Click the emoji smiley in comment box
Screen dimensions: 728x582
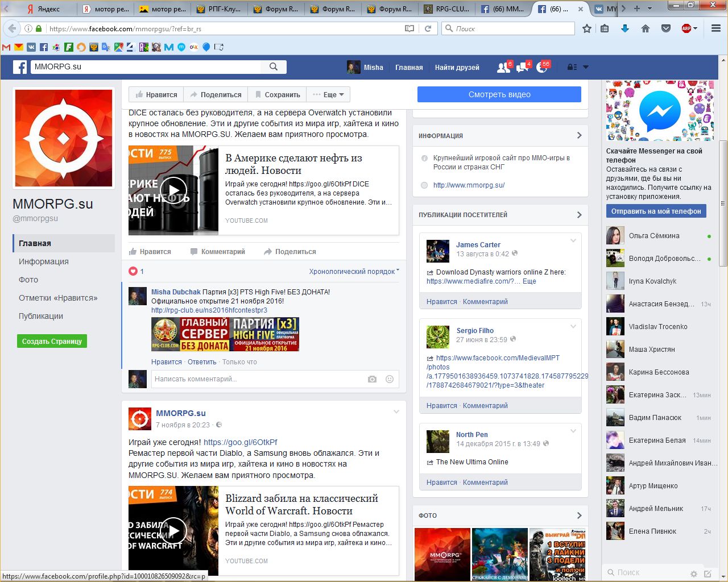pyautogui.click(x=390, y=379)
